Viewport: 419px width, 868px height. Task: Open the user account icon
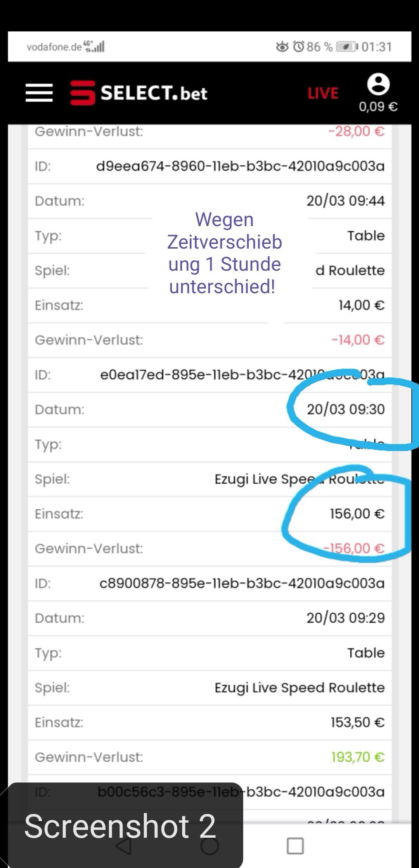click(x=378, y=84)
